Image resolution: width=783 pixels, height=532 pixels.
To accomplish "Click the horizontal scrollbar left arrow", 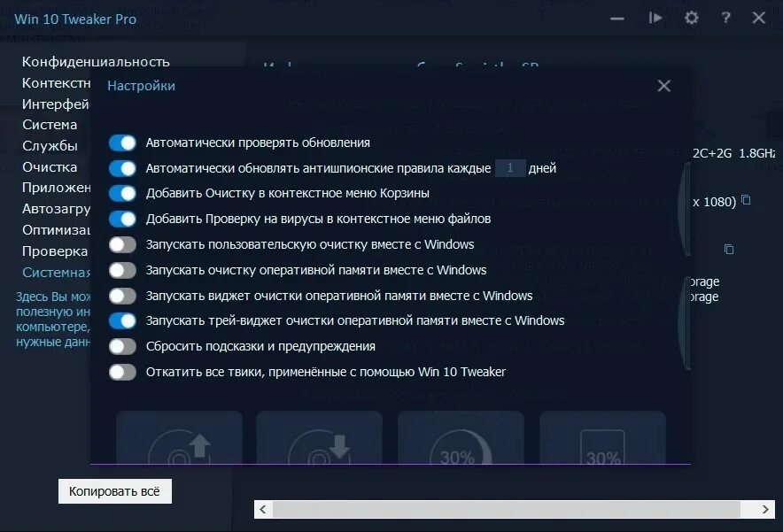I will click(x=263, y=510).
